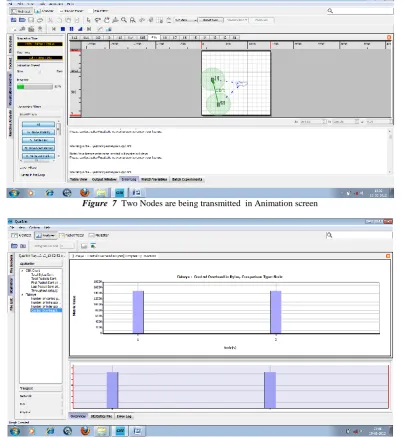
Task: Switch to the Batch Experiments tab
Action: (x=187, y=179)
